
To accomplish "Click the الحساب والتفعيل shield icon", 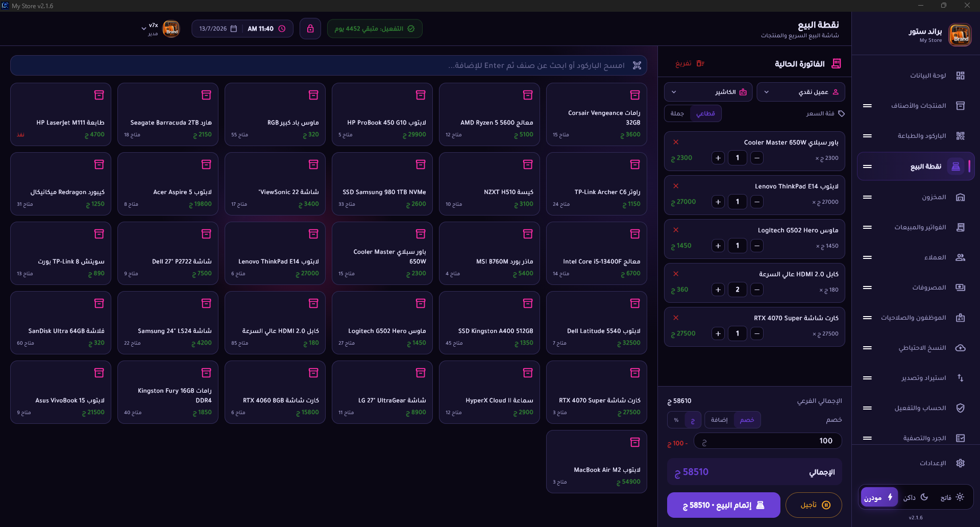I will click(x=960, y=408).
